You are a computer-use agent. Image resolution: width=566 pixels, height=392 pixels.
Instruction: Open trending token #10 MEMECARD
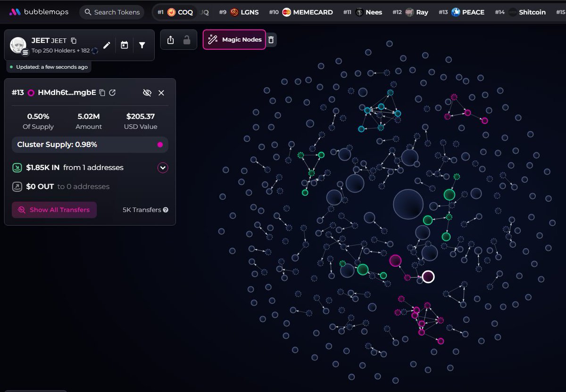click(x=300, y=12)
